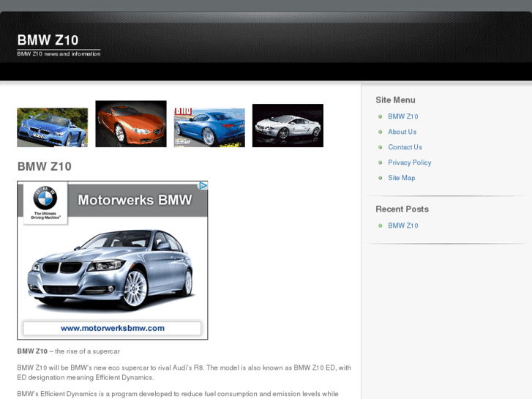
Task: Open BMW Z10 under Recent Posts
Action: (x=403, y=225)
